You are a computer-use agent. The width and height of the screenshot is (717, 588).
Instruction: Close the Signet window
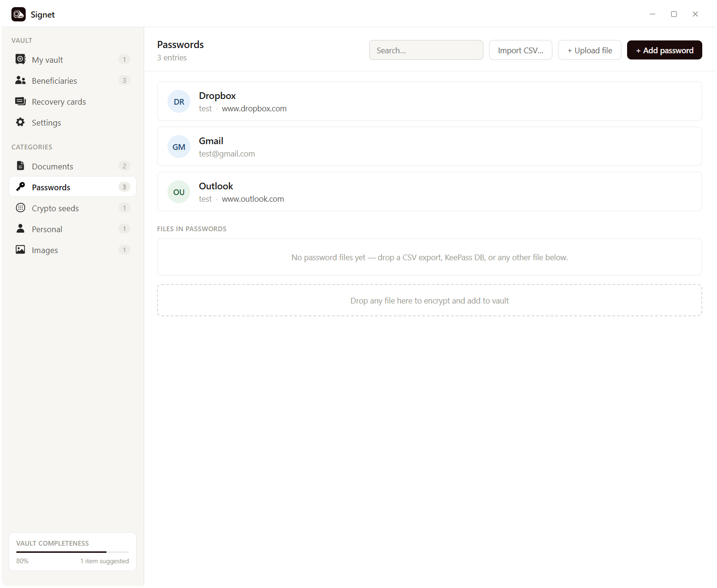coord(695,14)
